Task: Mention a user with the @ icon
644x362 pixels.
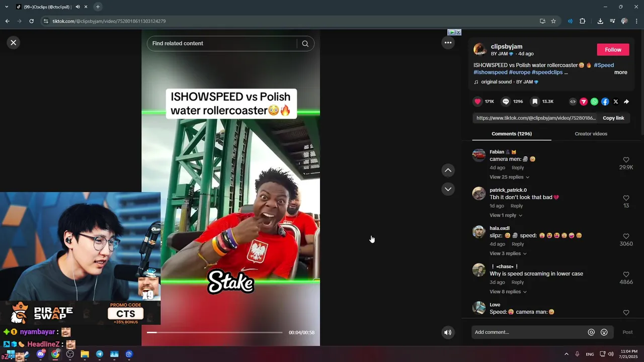Action: pyautogui.click(x=591, y=332)
